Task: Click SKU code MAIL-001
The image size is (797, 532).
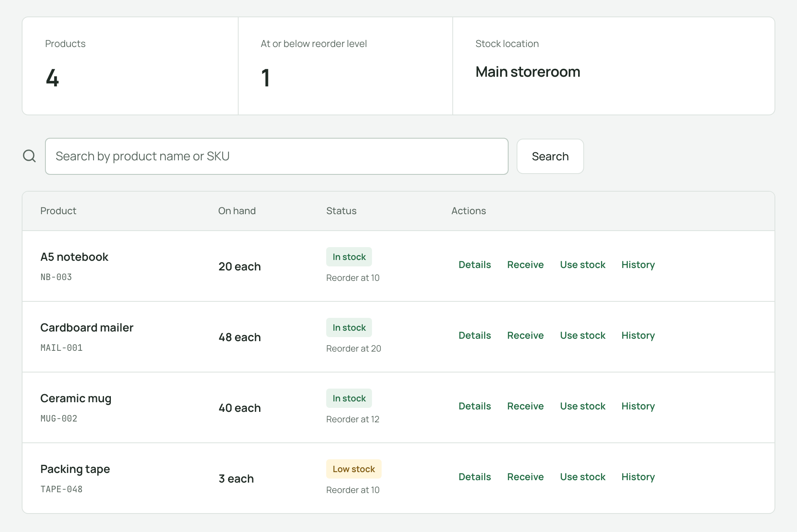Action: pyautogui.click(x=61, y=348)
